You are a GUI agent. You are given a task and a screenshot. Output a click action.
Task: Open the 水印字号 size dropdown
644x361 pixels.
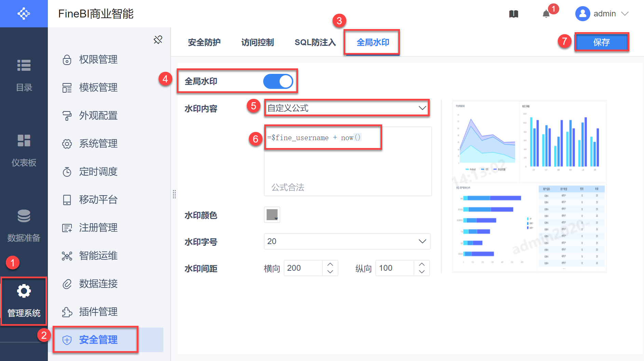[347, 241]
